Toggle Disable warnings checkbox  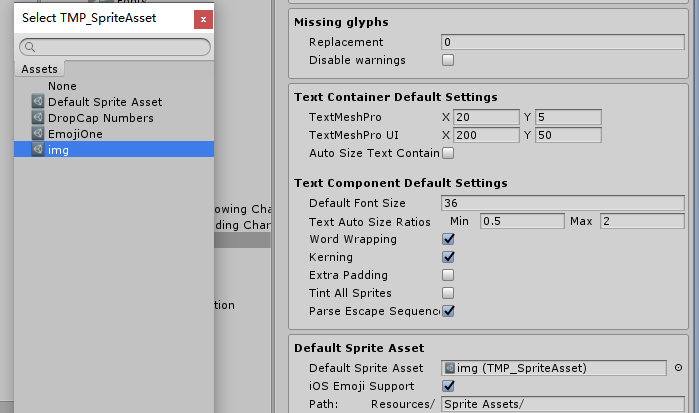[448, 60]
